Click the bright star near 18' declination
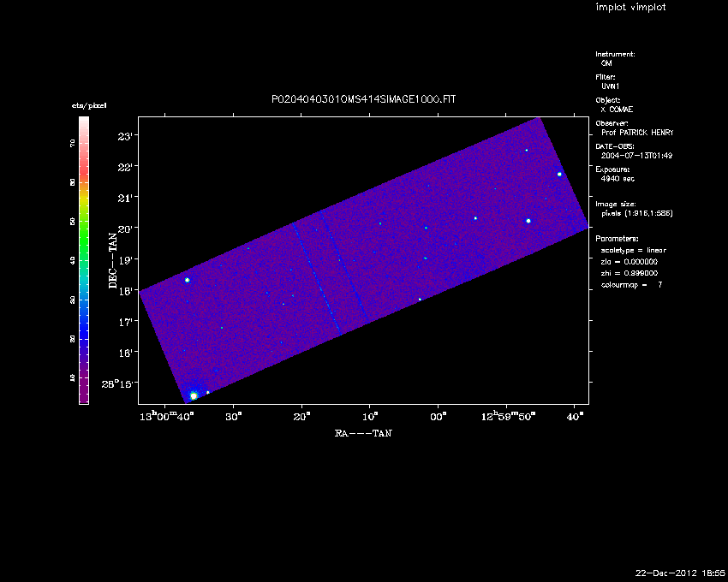Screen dimensions: 728x582 tap(188, 280)
